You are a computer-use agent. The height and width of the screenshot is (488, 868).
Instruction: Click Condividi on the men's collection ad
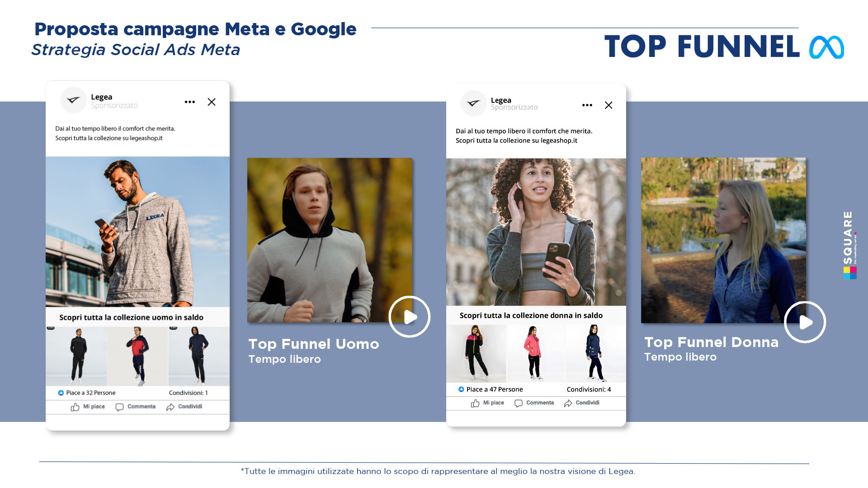[184, 407]
